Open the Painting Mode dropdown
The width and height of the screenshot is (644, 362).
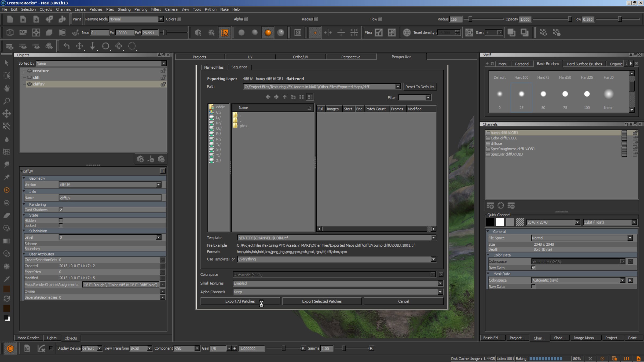[136, 19]
